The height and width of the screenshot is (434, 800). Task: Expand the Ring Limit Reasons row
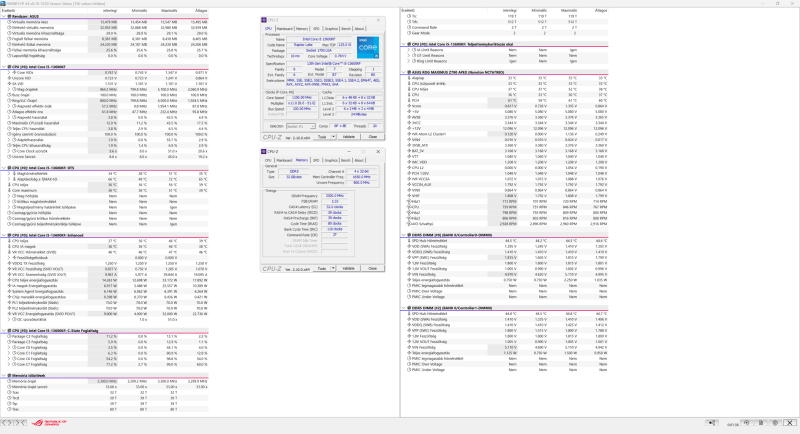(x=409, y=61)
